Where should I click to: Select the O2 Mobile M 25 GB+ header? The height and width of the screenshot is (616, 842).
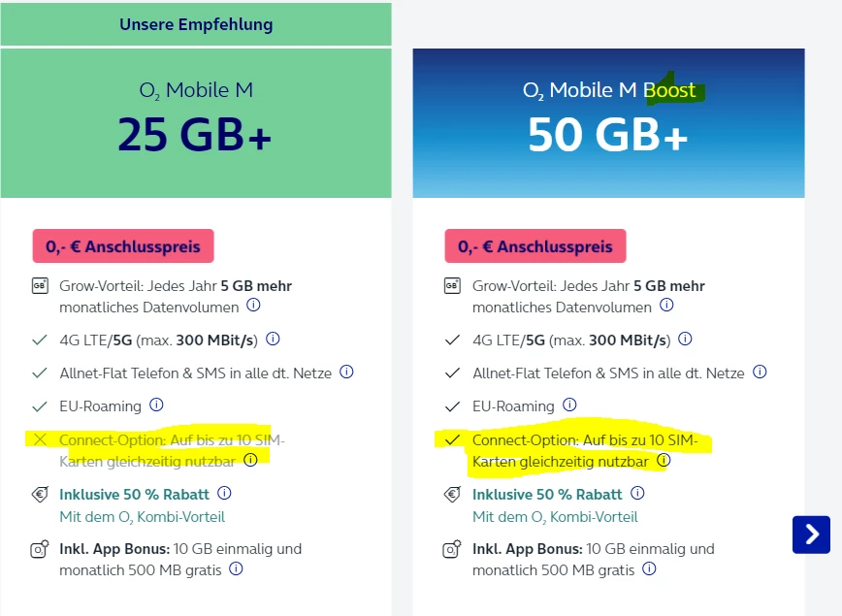pos(196,120)
